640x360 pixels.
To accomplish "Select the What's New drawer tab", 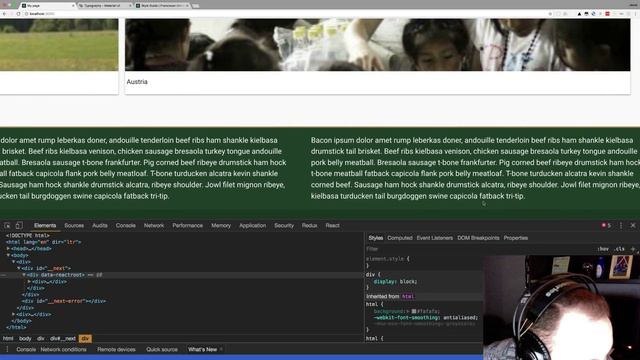I will [x=202, y=349].
